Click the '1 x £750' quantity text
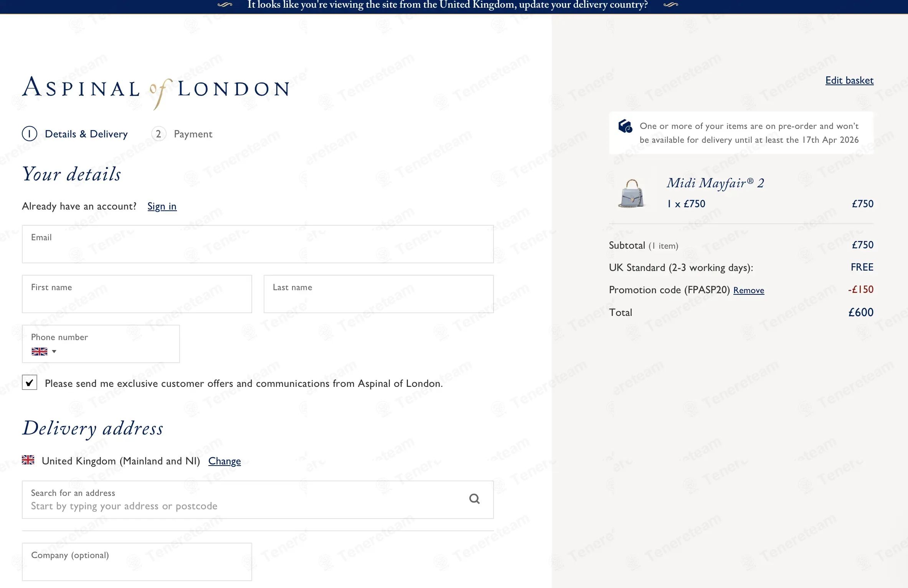The image size is (908, 588). pos(686,204)
